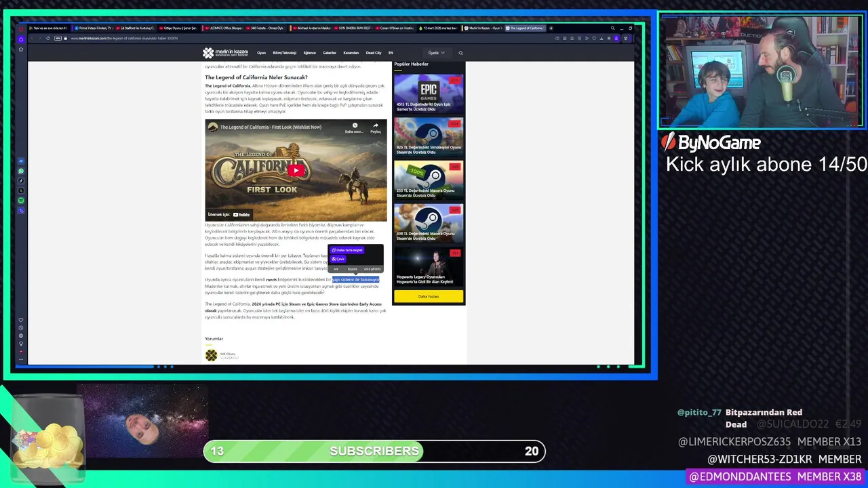
Task: Click Ara in the selection popup
Action: pyautogui.click(x=336, y=269)
